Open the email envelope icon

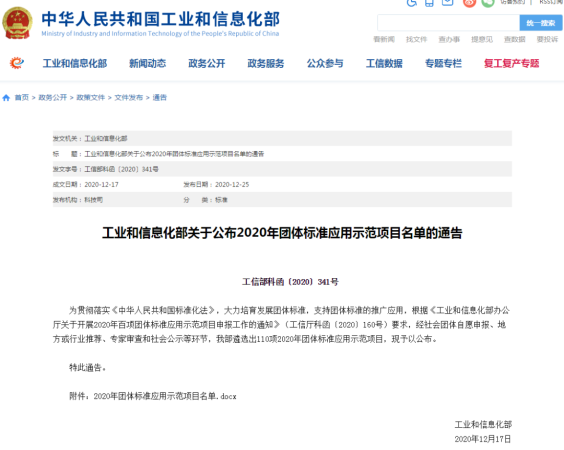click(x=447, y=3)
